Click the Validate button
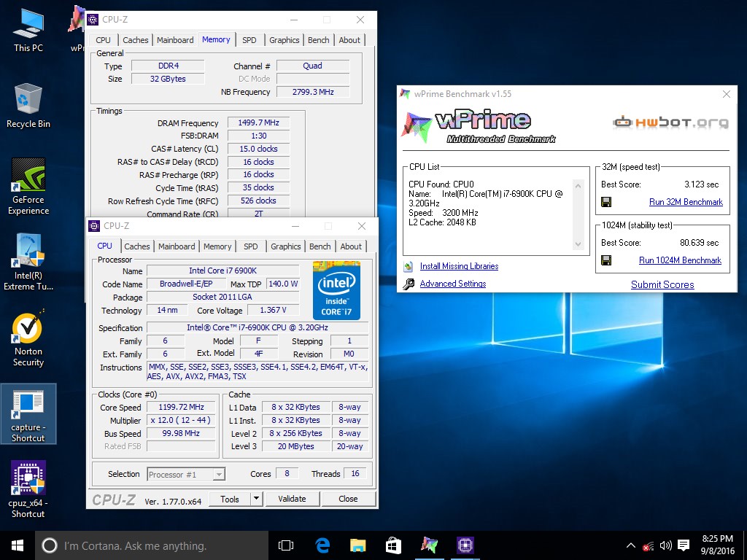Screen dimensions: 747x560 point(292,499)
